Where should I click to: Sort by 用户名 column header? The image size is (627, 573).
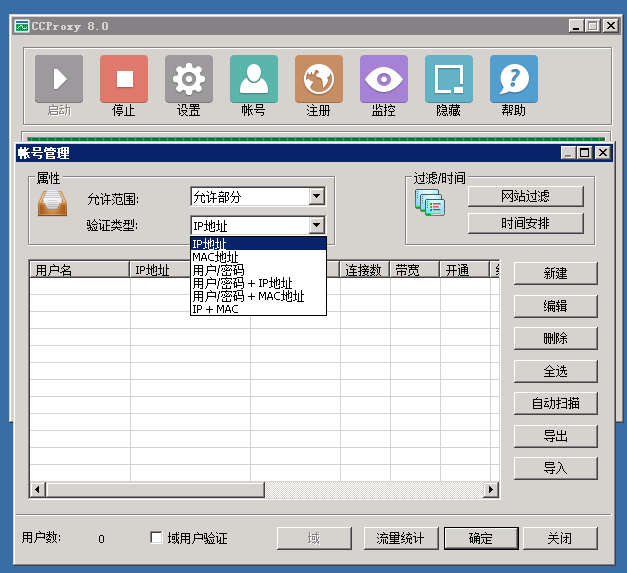tap(80, 270)
